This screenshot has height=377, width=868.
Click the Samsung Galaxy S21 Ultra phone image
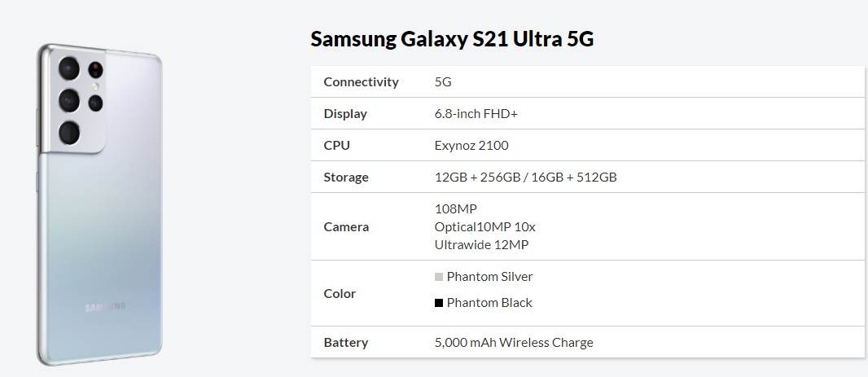[99, 204]
